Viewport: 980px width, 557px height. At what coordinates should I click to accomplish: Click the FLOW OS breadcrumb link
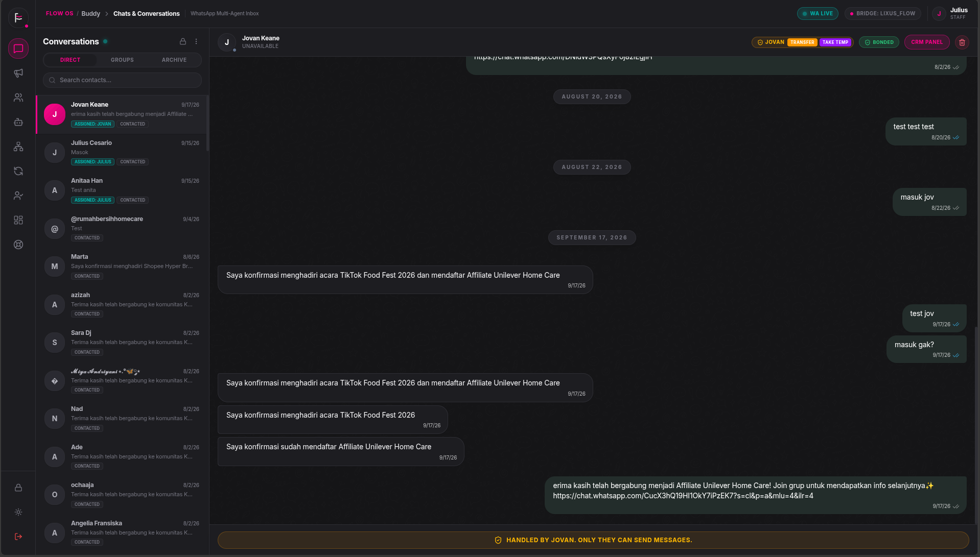(x=60, y=14)
